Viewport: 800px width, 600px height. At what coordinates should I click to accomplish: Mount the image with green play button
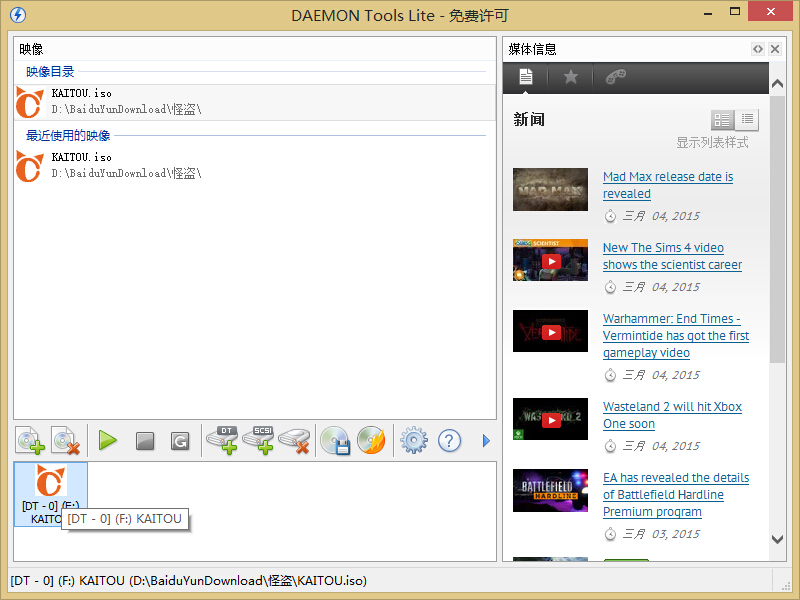click(x=108, y=440)
